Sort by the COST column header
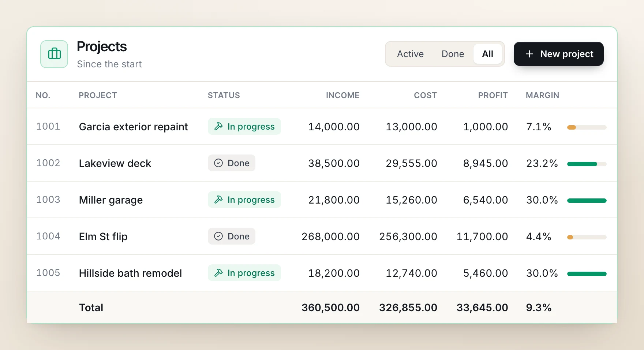Image resolution: width=644 pixels, height=350 pixels. pyautogui.click(x=425, y=95)
